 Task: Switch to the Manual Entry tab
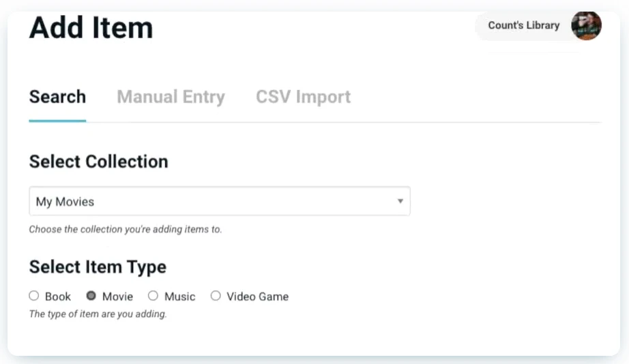tap(171, 97)
